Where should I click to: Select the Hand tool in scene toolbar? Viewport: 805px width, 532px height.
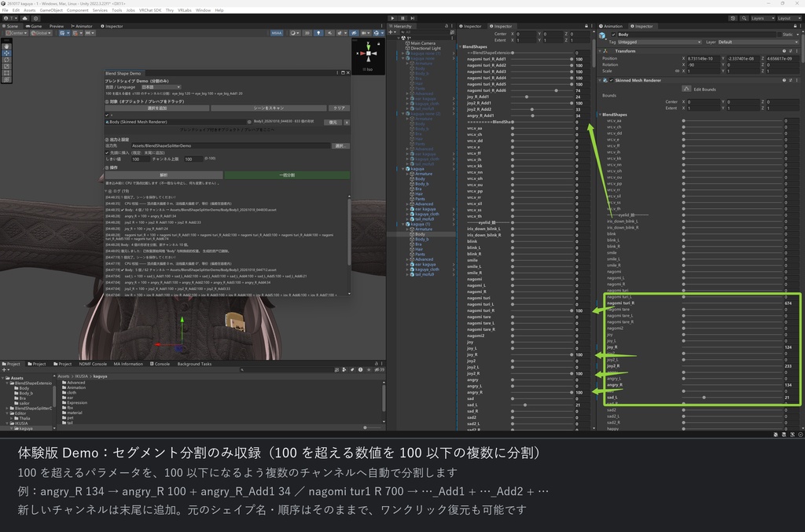pyautogui.click(x=6, y=46)
